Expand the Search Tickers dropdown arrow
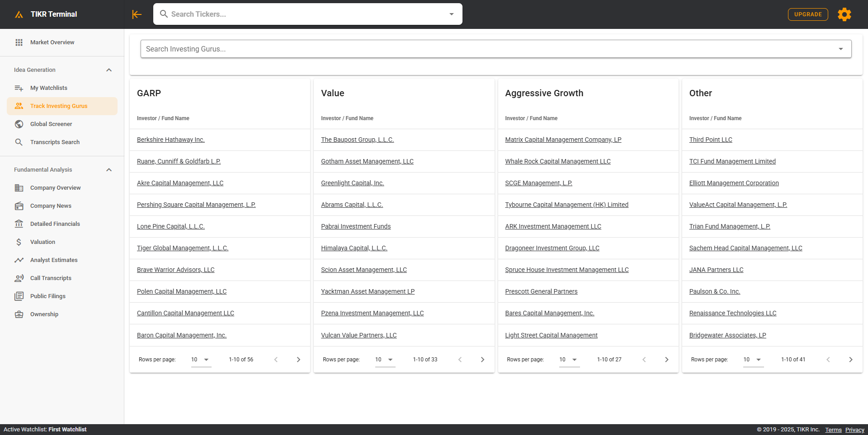The width and height of the screenshot is (868, 435). 451,14
